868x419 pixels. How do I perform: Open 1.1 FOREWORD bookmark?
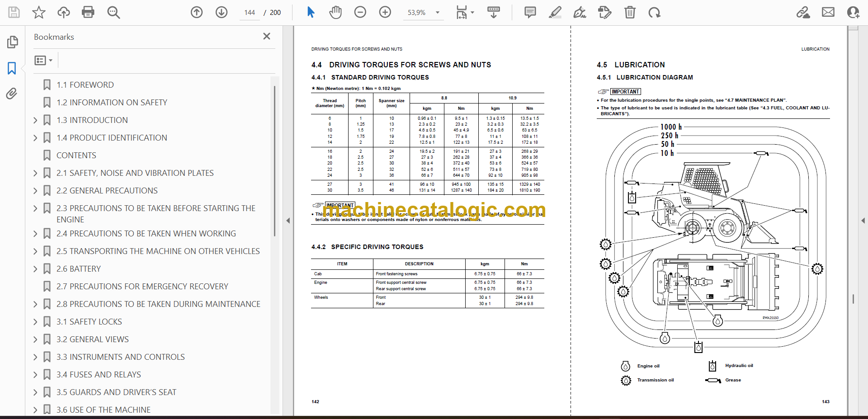[x=85, y=85]
